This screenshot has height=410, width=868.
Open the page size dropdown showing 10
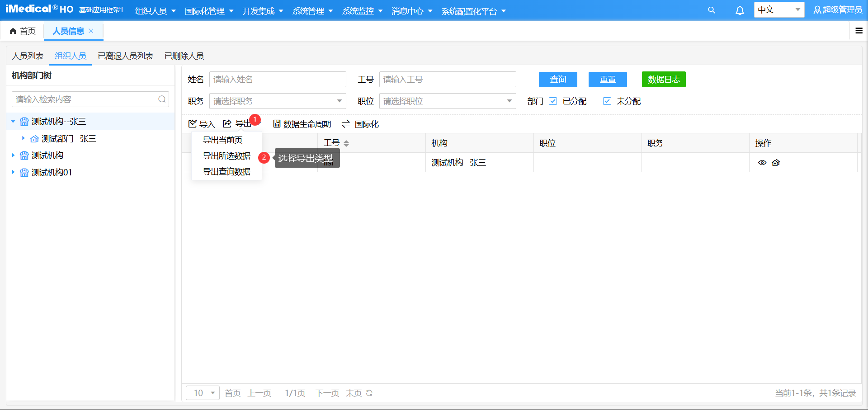(203, 393)
